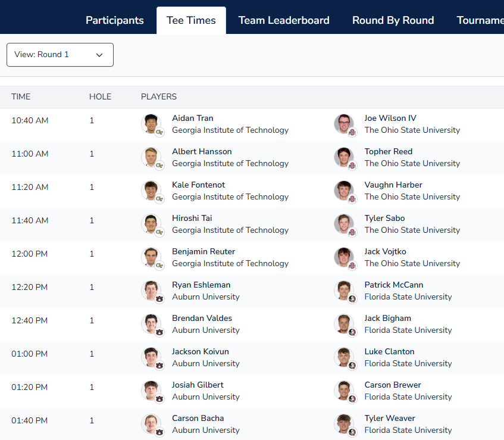
Task: Click Tyler Weaver's avatar
Action: pos(344,424)
